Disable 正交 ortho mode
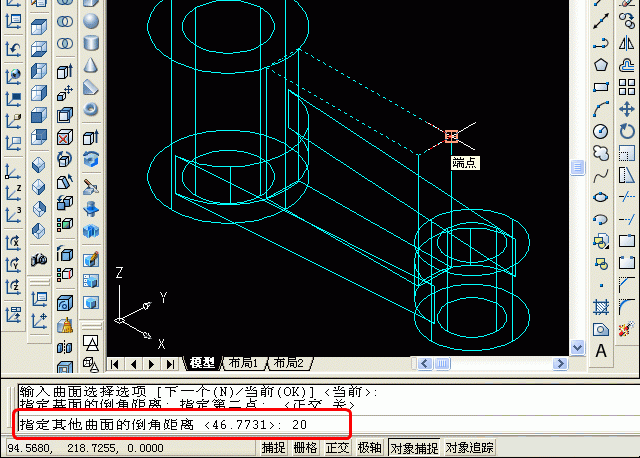This screenshot has width=640, height=458. pyautogui.click(x=337, y=448)
